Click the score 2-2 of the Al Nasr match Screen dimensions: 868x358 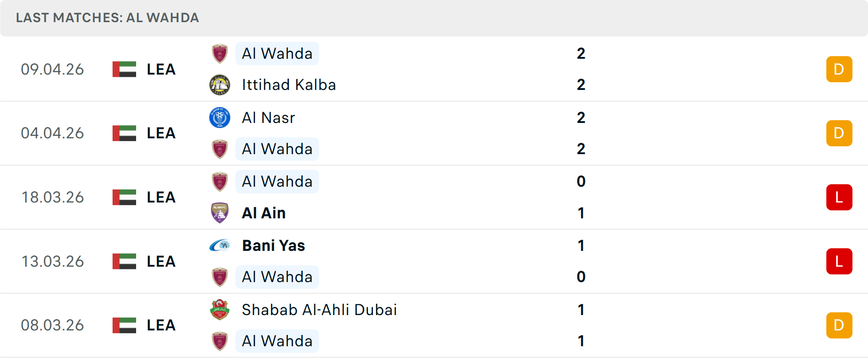pos(582,133)
